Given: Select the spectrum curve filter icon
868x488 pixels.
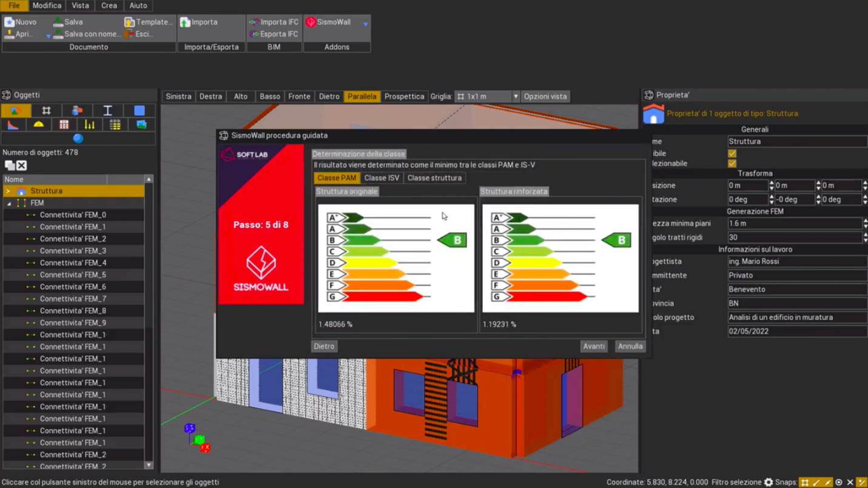Looking at the screenshot, I should [13, 124].
